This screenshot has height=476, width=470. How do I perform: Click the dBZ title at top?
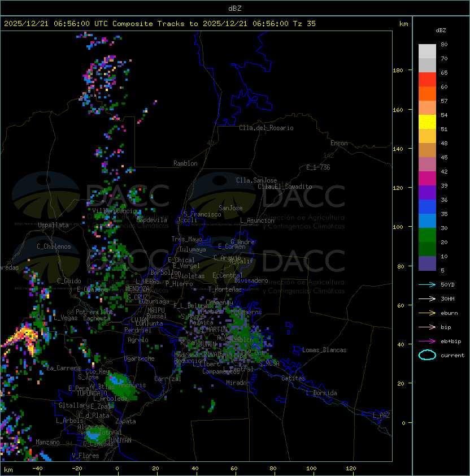click(235, 8)
